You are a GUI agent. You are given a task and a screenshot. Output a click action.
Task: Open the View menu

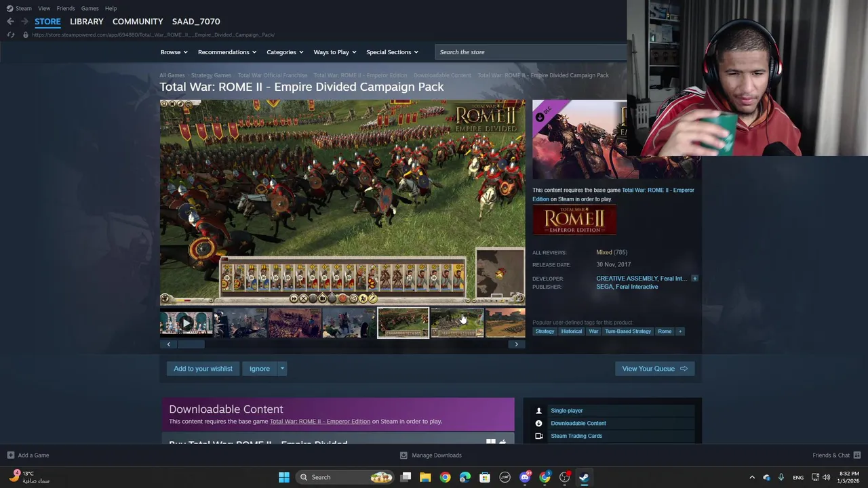[44, 8]
